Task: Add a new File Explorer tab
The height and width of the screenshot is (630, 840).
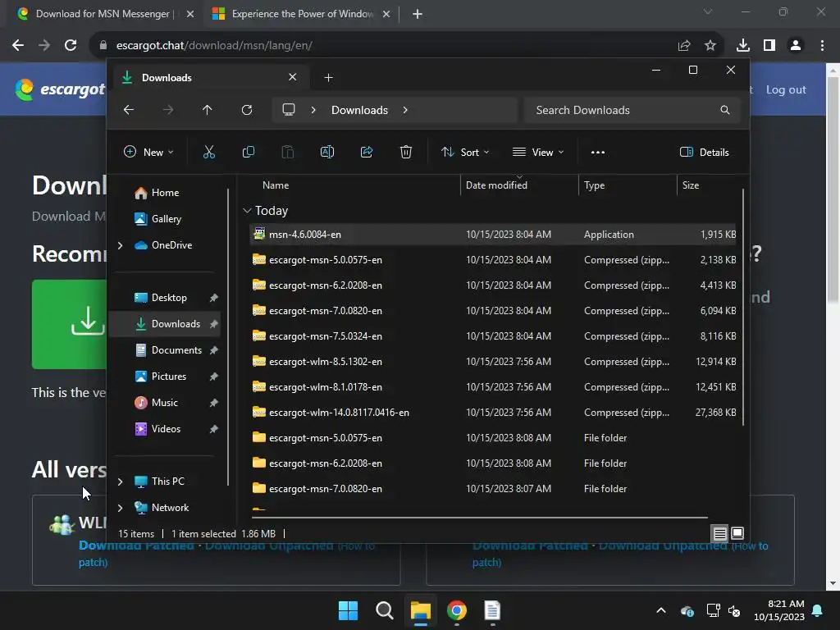Action: tap(328, 78)
